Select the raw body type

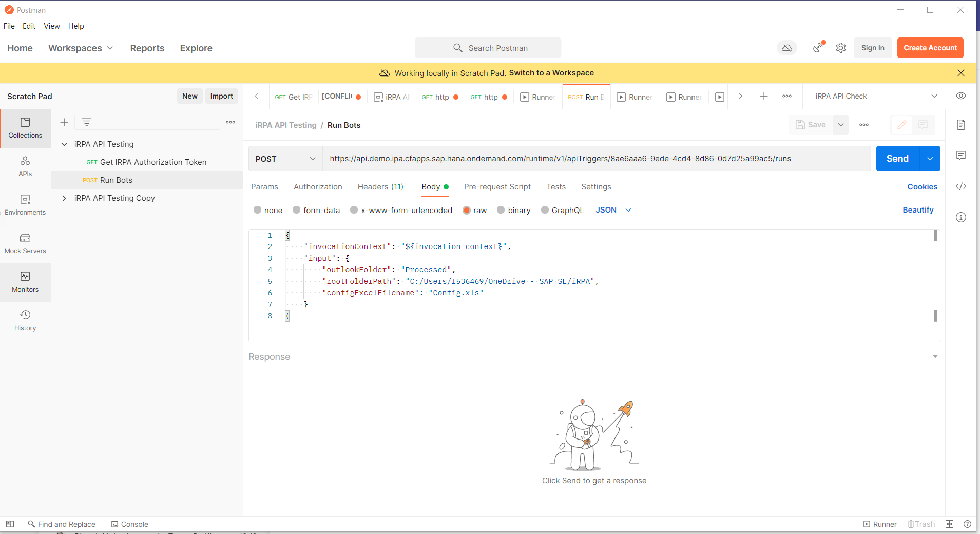coord(467,210)
